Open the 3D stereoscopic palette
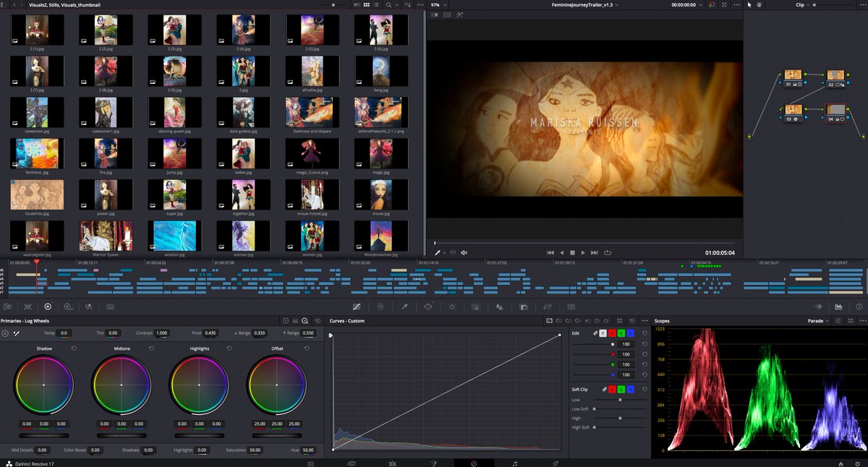Viewport: 868px width, 467px height. (571, 307)
